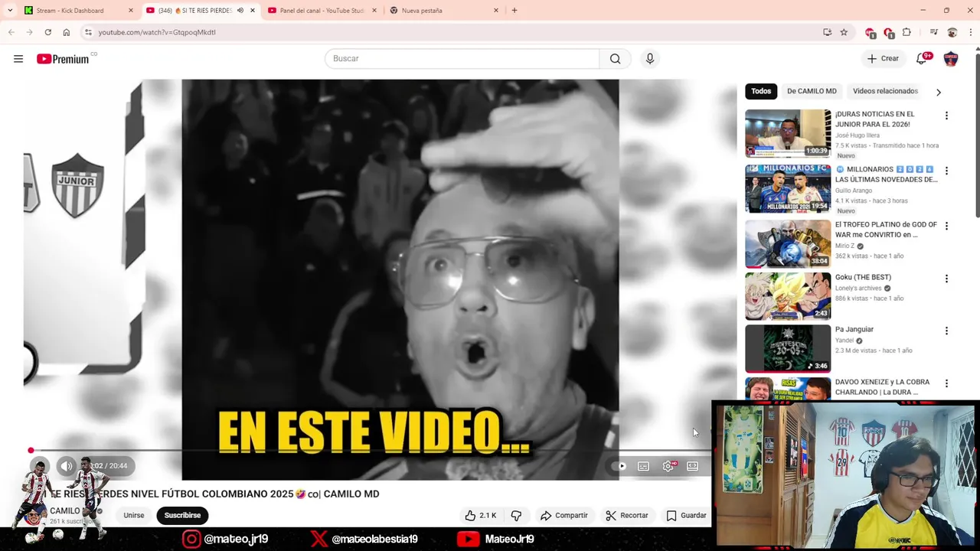Close the Nueva pestaña tab
Screen dimensions: 980x551
pos(496,11)
